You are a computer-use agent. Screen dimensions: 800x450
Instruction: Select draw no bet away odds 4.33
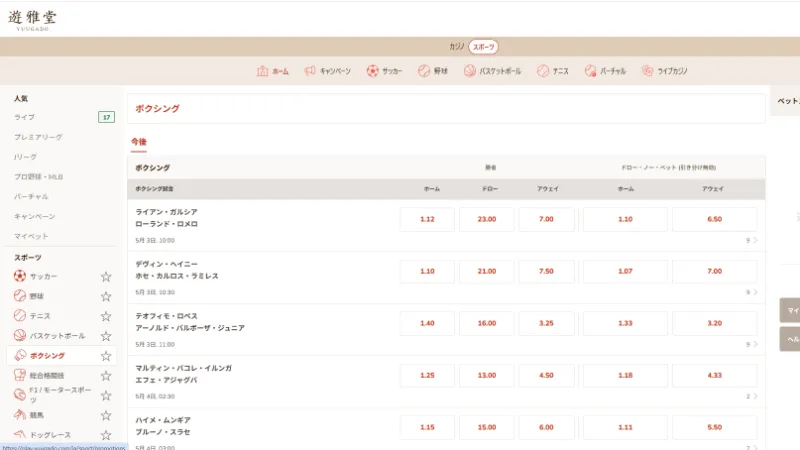point(714,376)
